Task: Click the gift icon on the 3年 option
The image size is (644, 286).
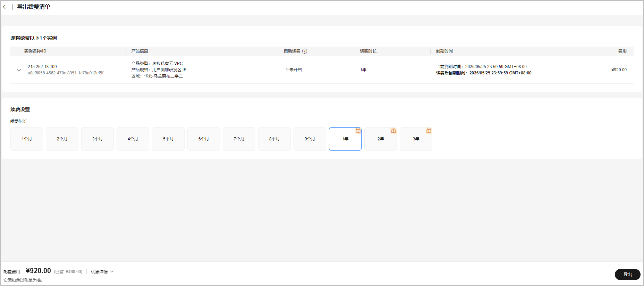Action: click(x=429, y=131)
